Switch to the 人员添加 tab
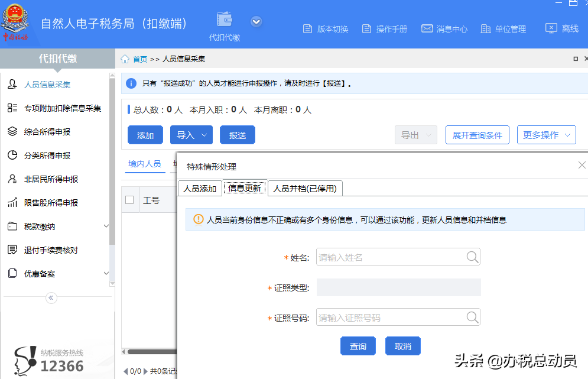The height and width of the screenshot is (379, 588). pyautogui.click(x=199, y=188)
